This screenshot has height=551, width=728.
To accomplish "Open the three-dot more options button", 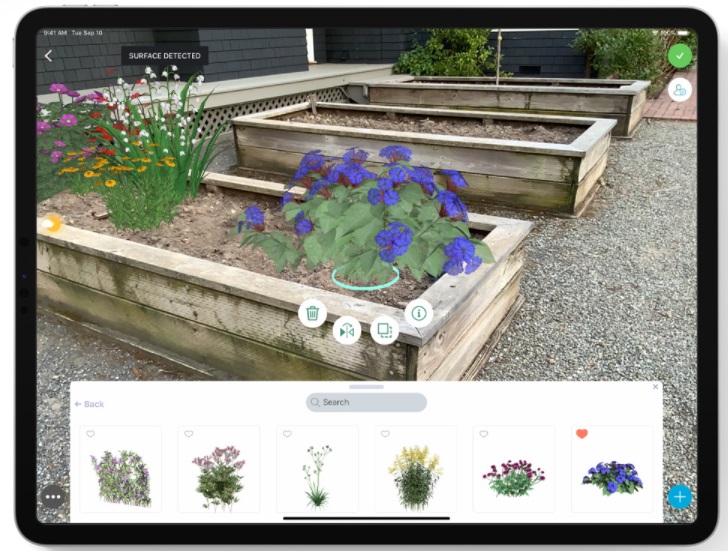I will coord(53,497).
